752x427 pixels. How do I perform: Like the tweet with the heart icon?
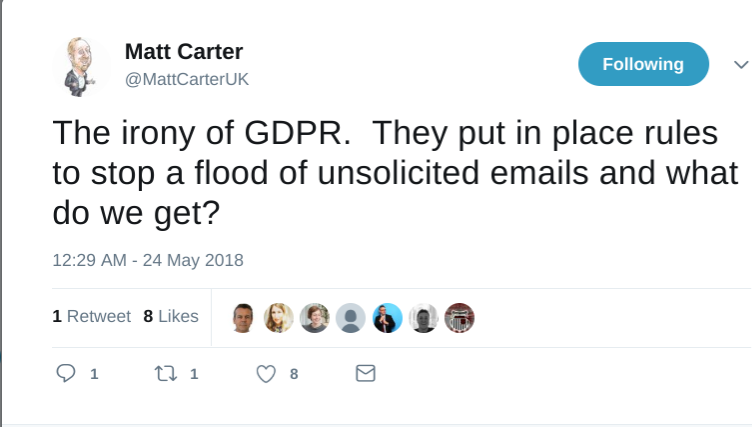(266, 374)
